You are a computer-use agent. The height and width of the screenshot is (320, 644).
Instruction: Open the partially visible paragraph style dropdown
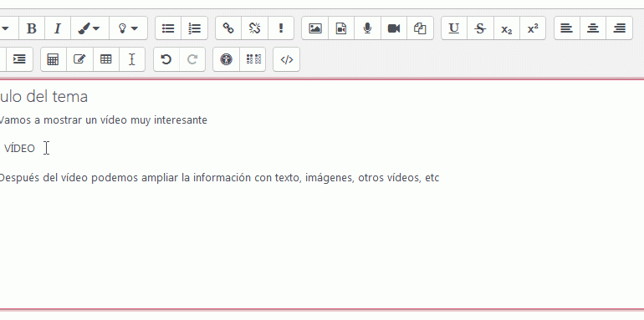pyautogui.click(x=6, y=28)
